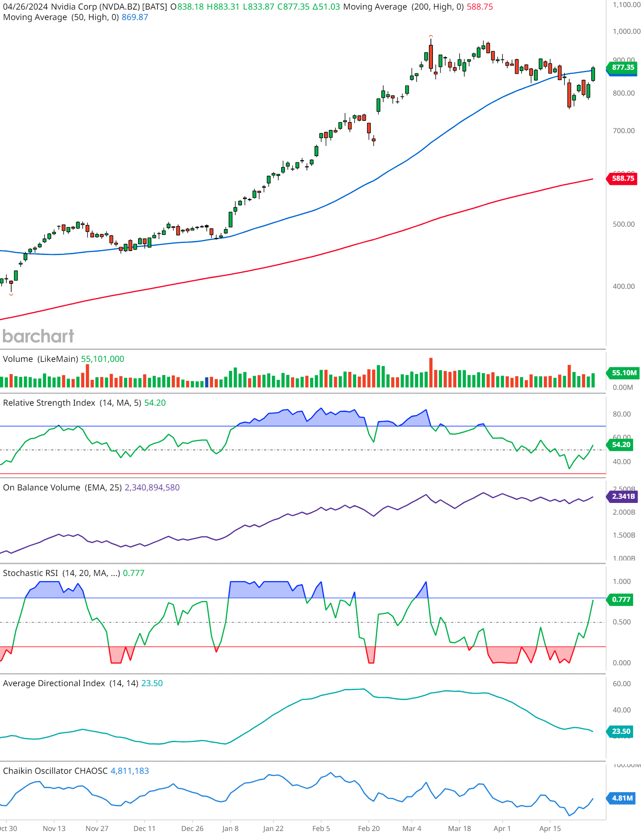Click the 80.00 RSI axis label
This screenshot has height=836, width=644.
coord(621,414)
